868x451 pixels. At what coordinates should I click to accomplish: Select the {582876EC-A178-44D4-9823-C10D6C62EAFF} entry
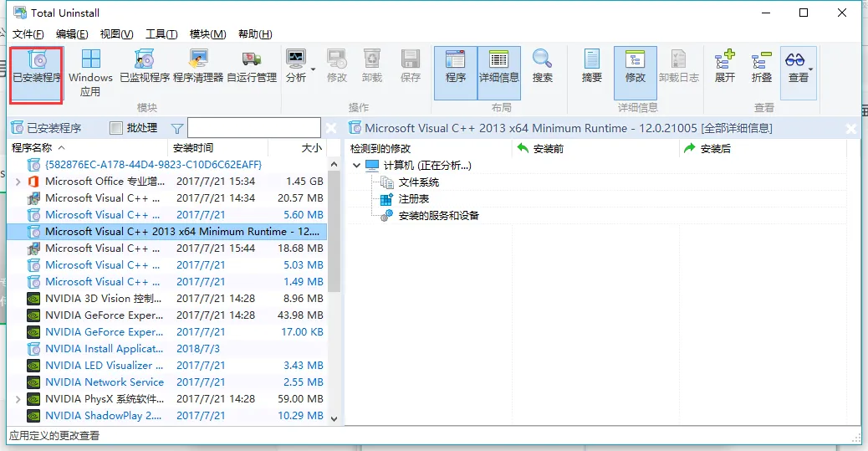click(x=167, y=165)
